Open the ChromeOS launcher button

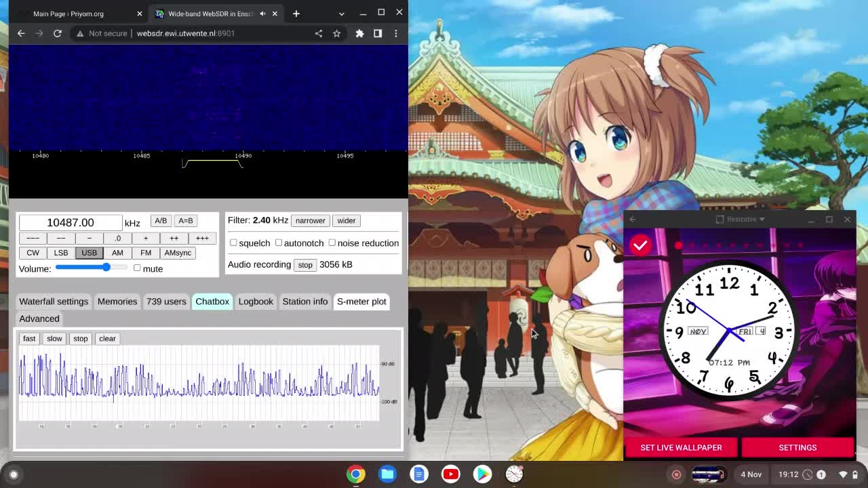(14, 474)
